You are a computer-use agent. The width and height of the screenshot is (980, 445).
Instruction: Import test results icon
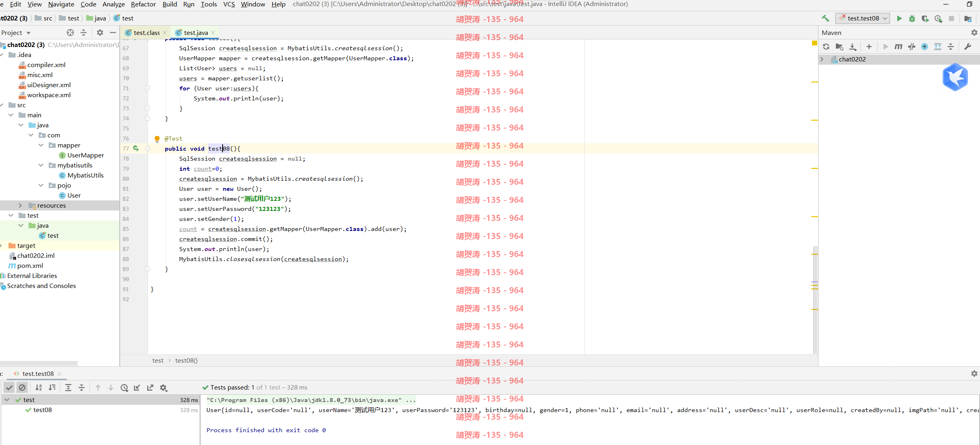pos(137,388)
